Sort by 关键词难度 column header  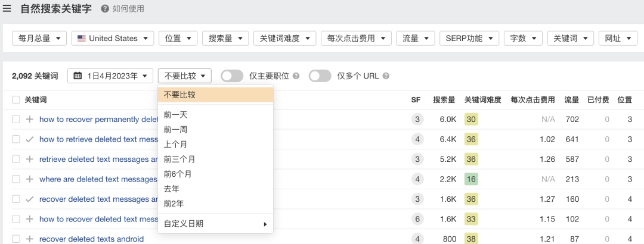(x=483, y=99)
